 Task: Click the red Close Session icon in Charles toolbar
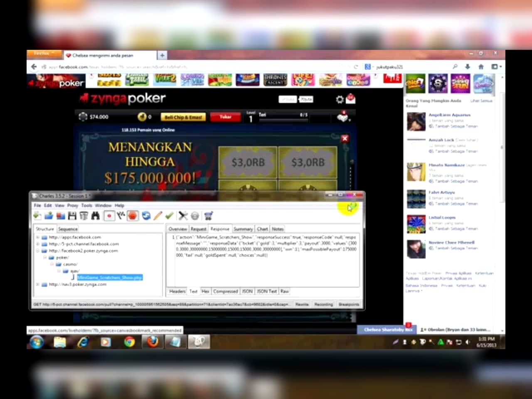click(x=60, y=216)
